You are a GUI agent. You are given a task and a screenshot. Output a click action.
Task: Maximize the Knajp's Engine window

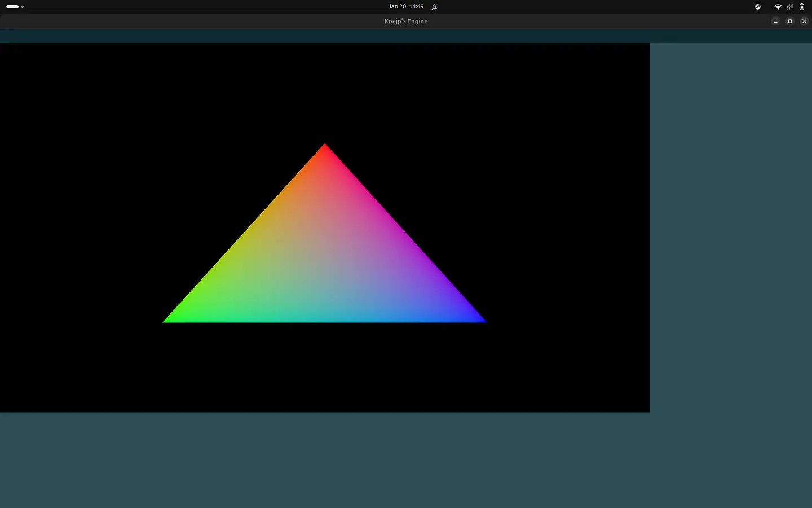[x=789, y=21]
